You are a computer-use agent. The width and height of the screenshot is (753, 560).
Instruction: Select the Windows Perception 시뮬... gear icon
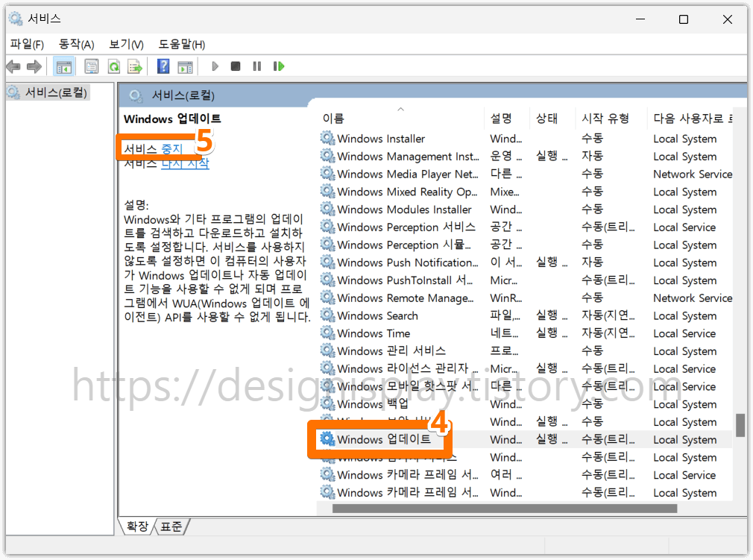pos(327,245)
